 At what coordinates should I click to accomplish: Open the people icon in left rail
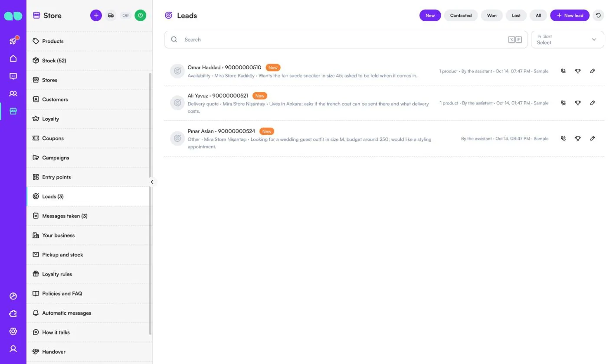[x=13, y=94]
